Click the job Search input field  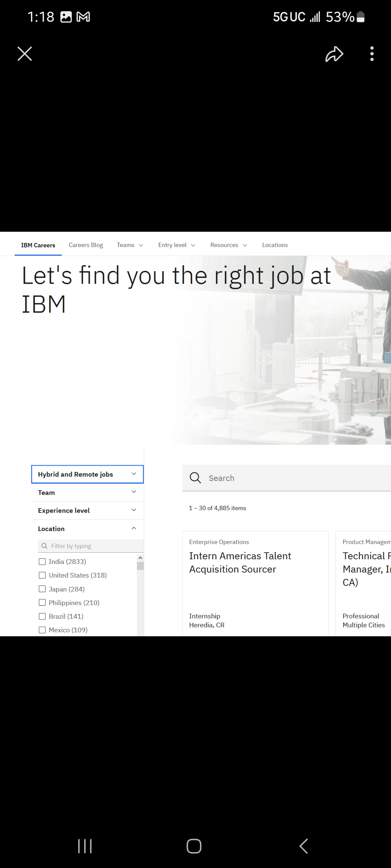tap(287, 478)
